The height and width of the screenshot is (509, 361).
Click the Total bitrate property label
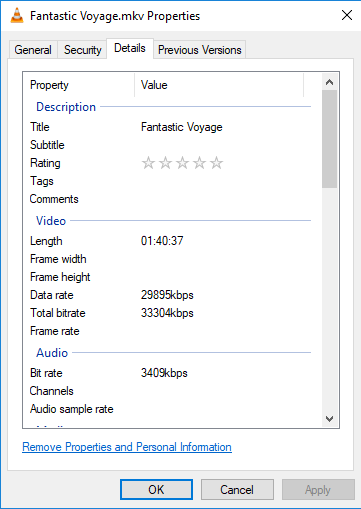point(58,313)
